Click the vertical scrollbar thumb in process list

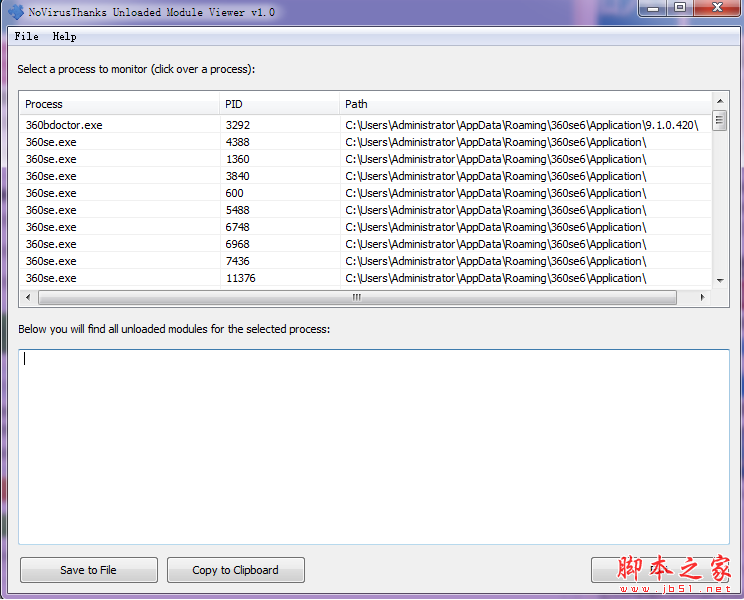(x=720, y=120)
